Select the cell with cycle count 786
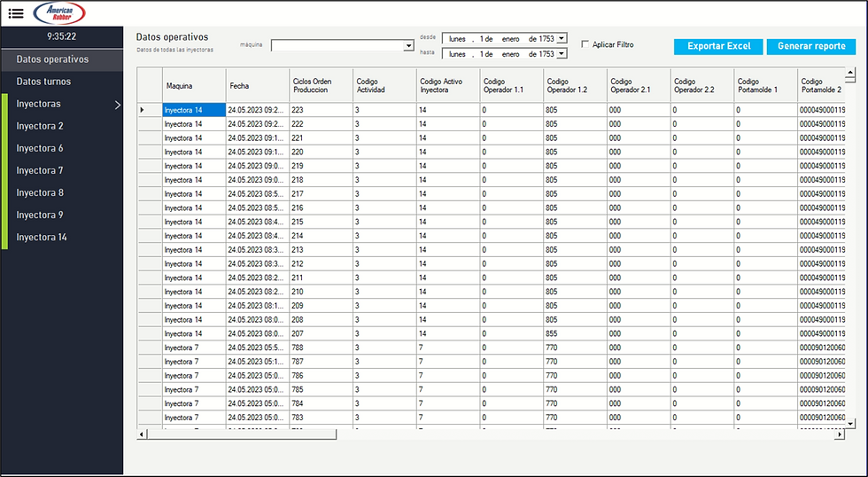868x477 pixels. click(x=321, y=376)
